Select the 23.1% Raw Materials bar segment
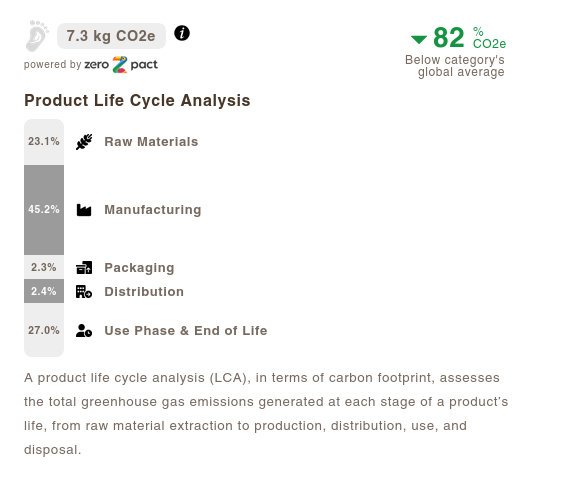Image resolution: width=569 pixels, height=479 pixels. tap(44, 142)
